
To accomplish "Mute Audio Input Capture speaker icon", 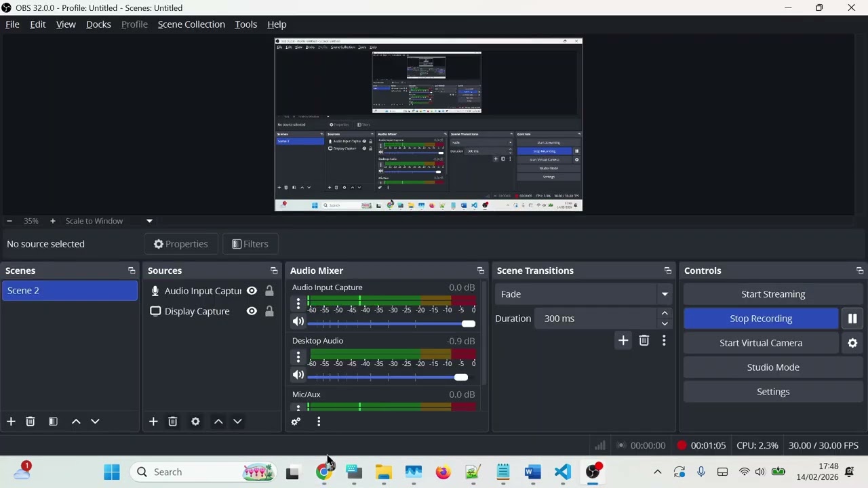I will [x=298, y=322].
